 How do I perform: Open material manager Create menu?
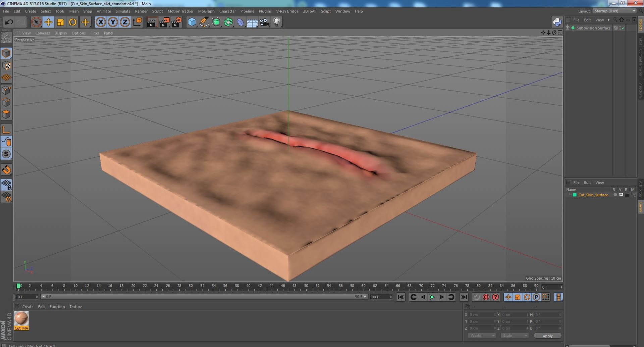pos(28,307)
